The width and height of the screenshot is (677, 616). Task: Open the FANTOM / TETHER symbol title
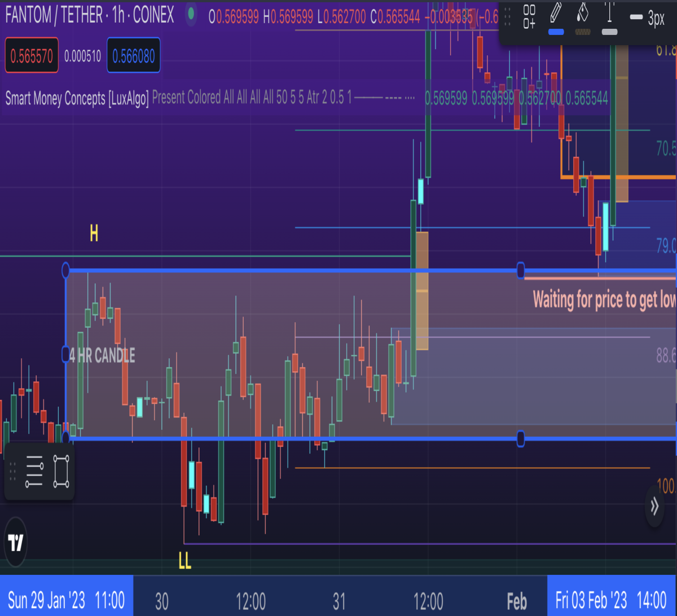90,16
